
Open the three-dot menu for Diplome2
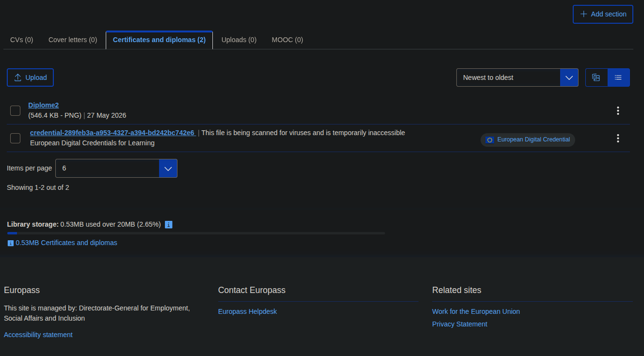click(x=618, y=110)
